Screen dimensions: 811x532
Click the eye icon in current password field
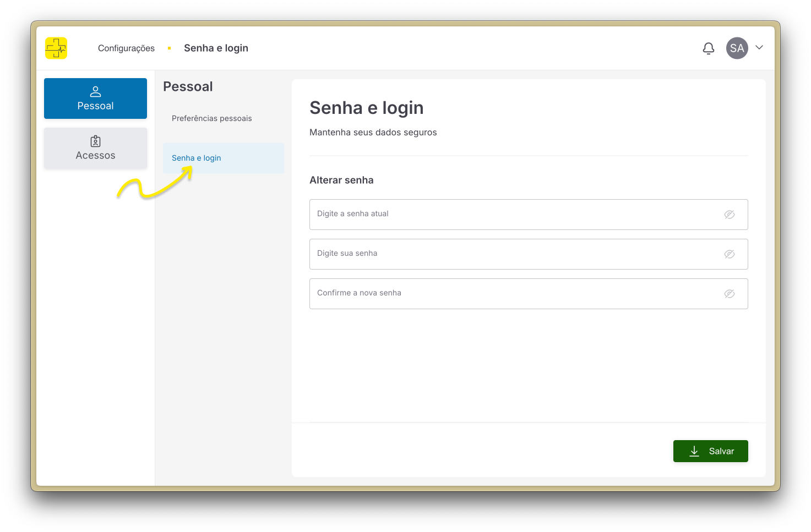click(x=730, y=215)
